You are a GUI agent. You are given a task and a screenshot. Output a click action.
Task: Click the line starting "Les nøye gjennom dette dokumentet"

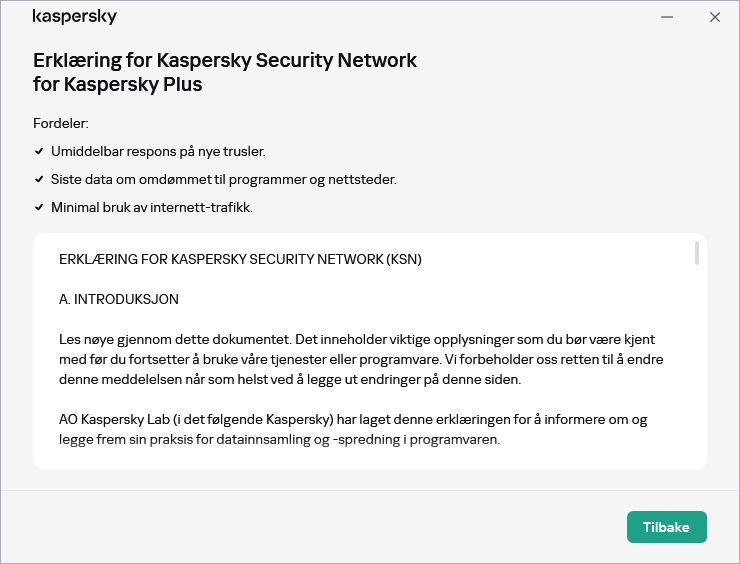click(x=357, y=340)
